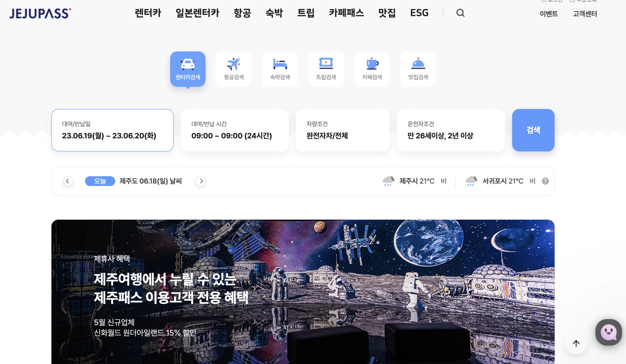The image size is (626, 364).
Task: Click the magnifier search icon in header
Action: (x=460, y=13)
